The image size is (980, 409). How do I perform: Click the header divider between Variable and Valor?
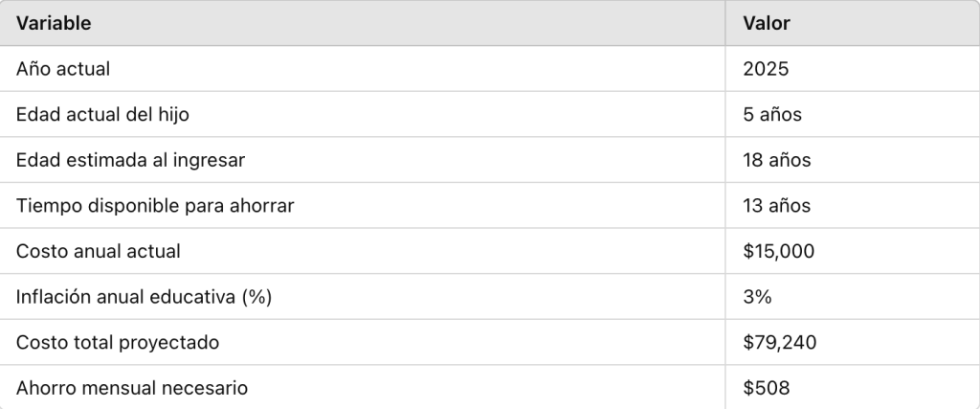point(726,24)
